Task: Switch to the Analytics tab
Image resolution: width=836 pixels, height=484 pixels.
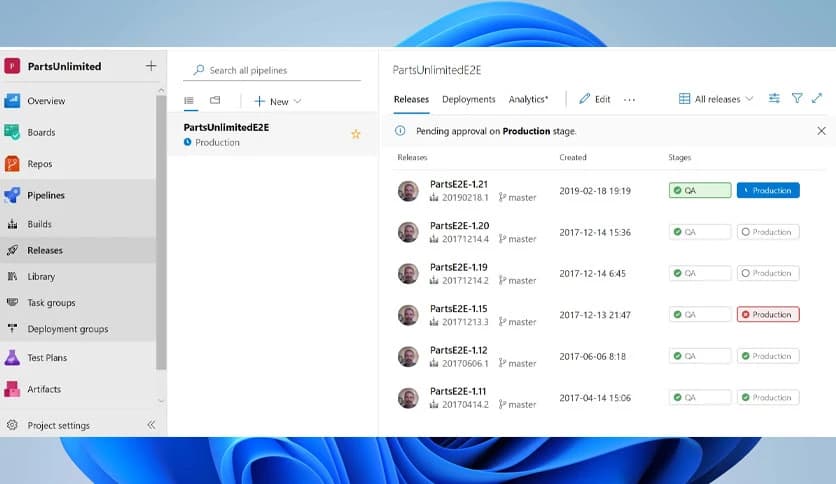Action: (x=528, y=99)
